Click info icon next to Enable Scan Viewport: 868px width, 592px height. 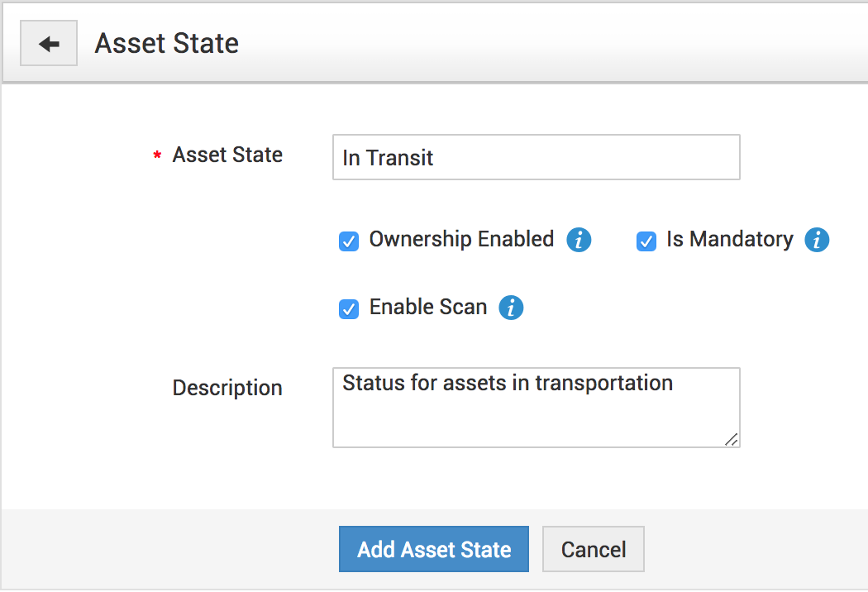[x=511, y=308]
